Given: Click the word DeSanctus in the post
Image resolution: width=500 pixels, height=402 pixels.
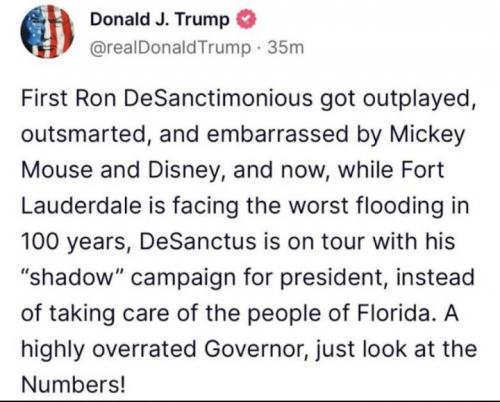Looking at the screenshot, I should 198,241.
